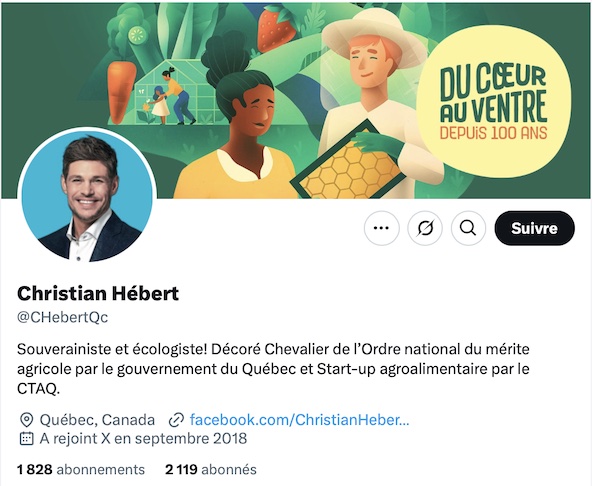Open the three-dots more options menu
The height and width of the screenshot is (486, 600).
[381, 228]
